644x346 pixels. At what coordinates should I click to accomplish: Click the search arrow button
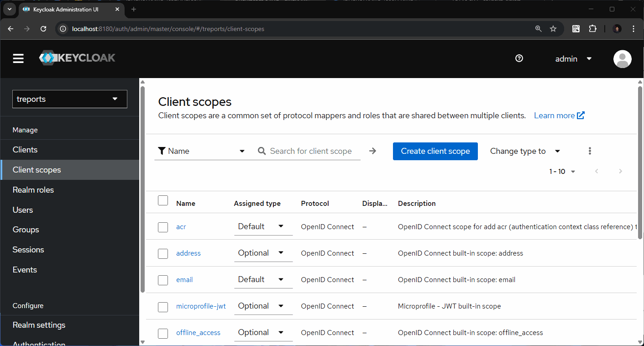pos(373,151)
